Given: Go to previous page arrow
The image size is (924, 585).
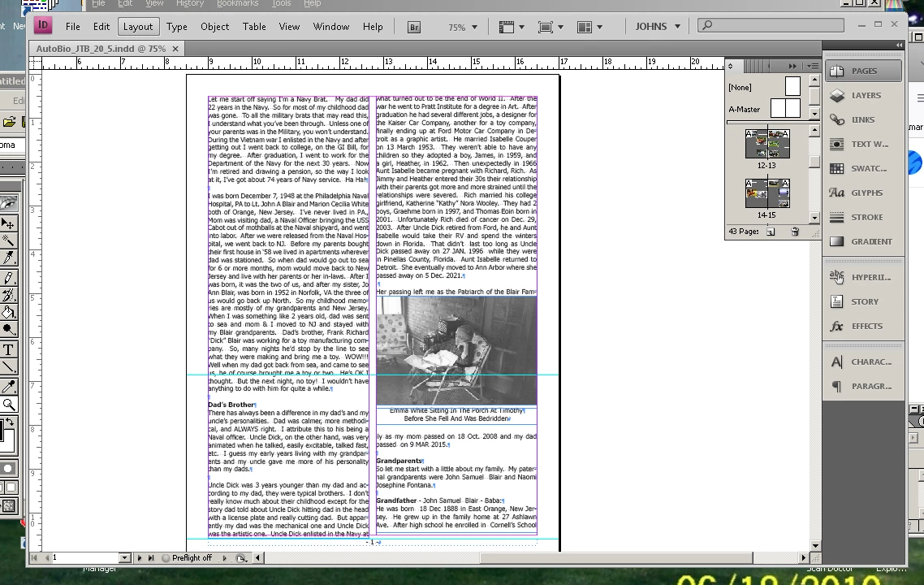Looking at the screenshot, I should (x=46, y=557).
